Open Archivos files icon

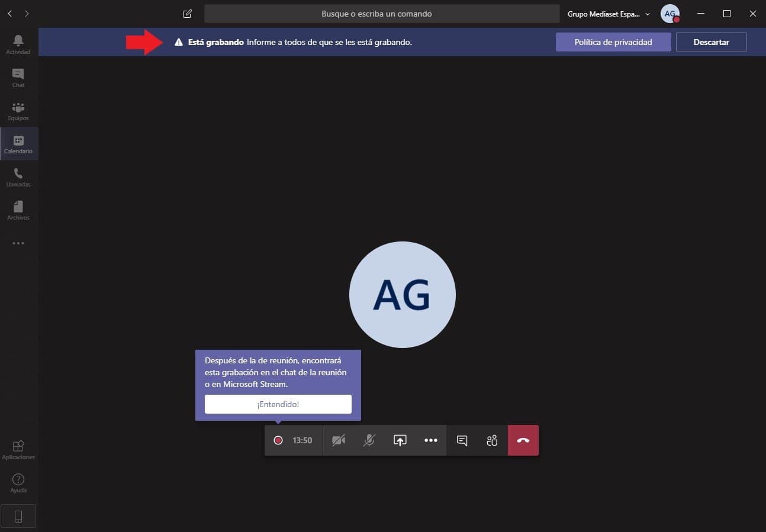(18, 209)
